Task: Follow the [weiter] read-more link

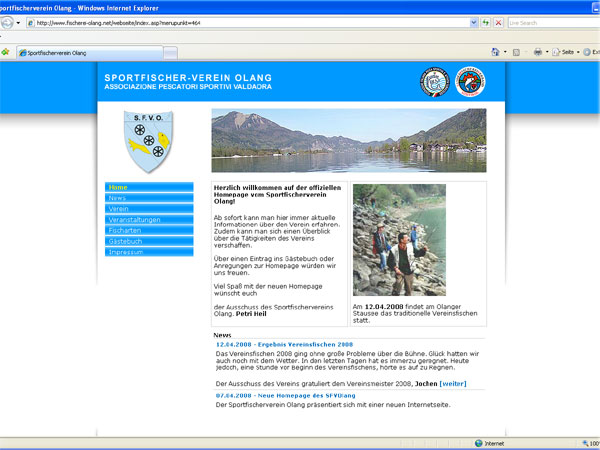Action: [453, 383]
